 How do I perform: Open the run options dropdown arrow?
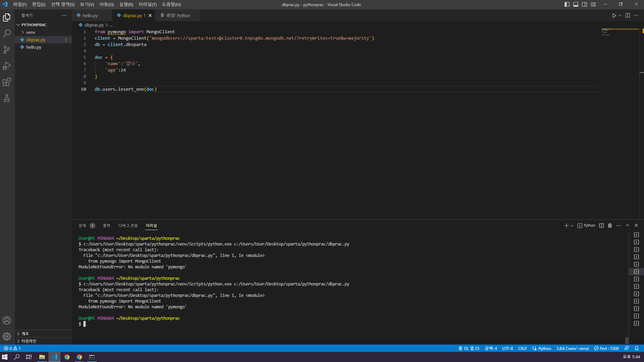pos(620,15)
